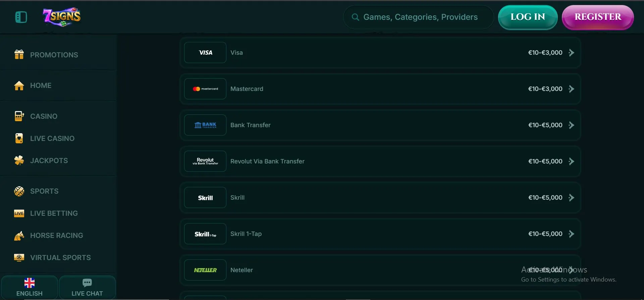The image size is (644, 300).
Task: Click the Jackpots clover icon
Action: click(19, 160)
